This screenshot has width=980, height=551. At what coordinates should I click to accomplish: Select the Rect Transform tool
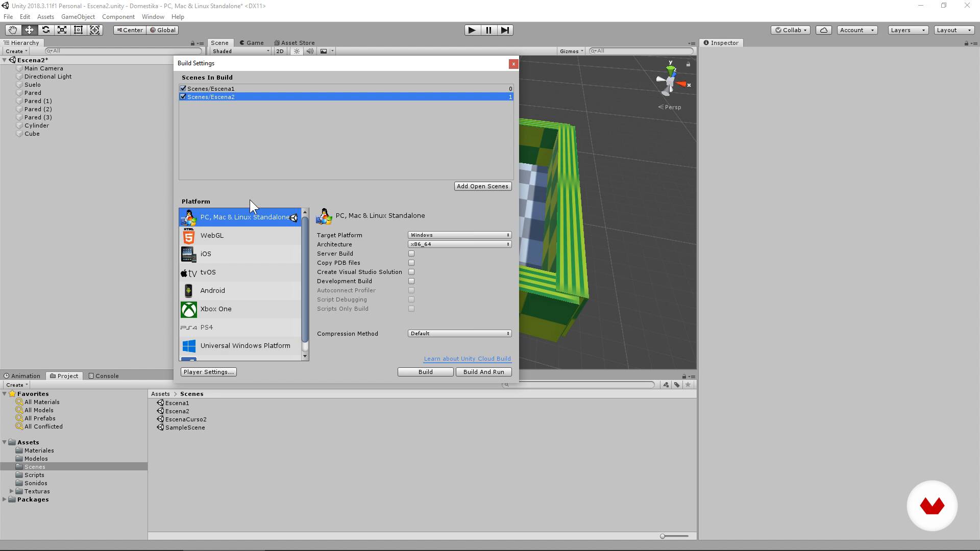pyautogui.click(x=78, y=30)
